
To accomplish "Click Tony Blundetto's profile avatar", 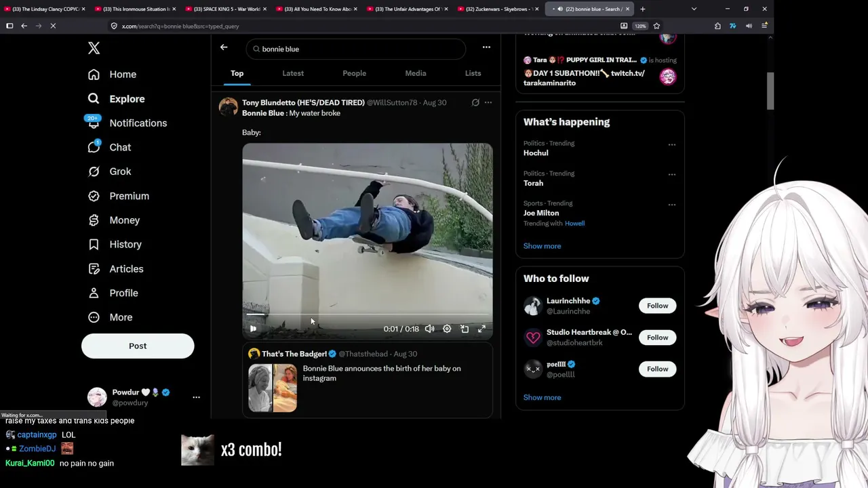I will pos(228,107).
